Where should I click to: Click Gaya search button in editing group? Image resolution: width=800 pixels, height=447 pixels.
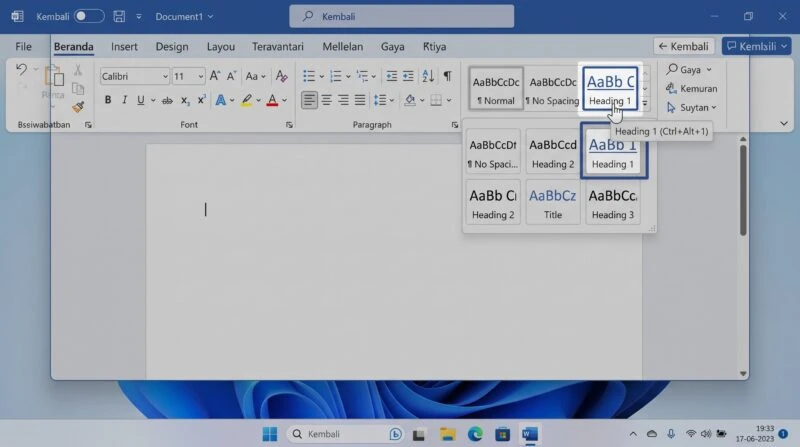pos(689,69)
